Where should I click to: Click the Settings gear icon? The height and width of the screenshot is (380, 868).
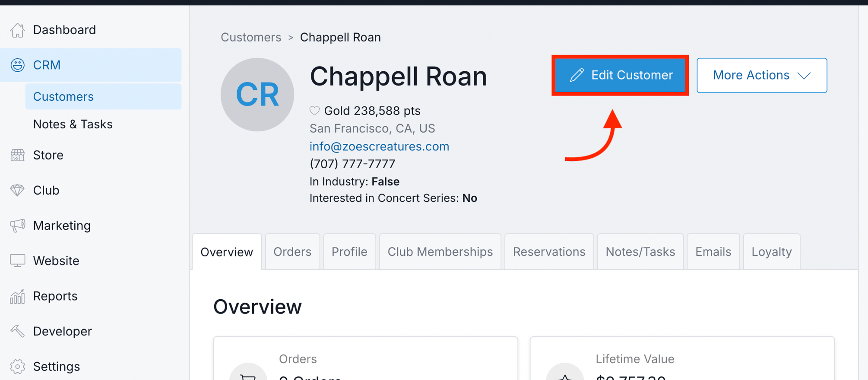pyautogui.click(x=17, y=367)
